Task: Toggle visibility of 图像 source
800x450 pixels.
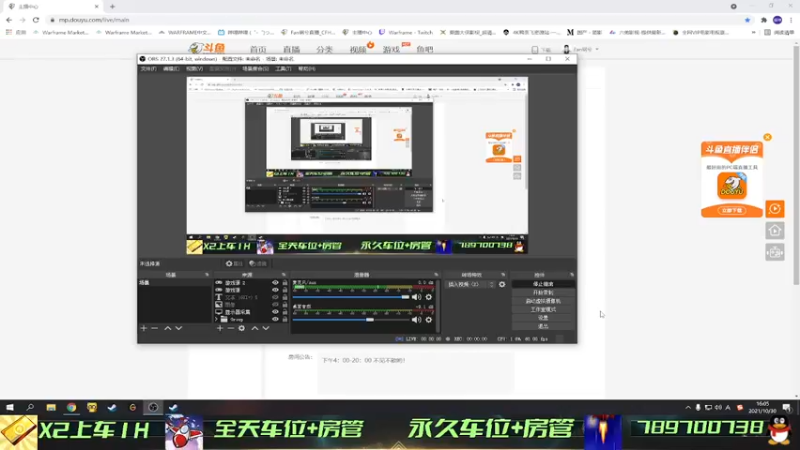Action: [276, 305]
